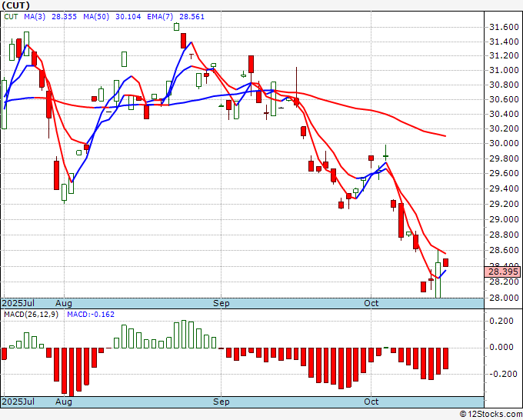Click the 0.200 MACD axis label

pyautogui.click(x=501, y=321)
